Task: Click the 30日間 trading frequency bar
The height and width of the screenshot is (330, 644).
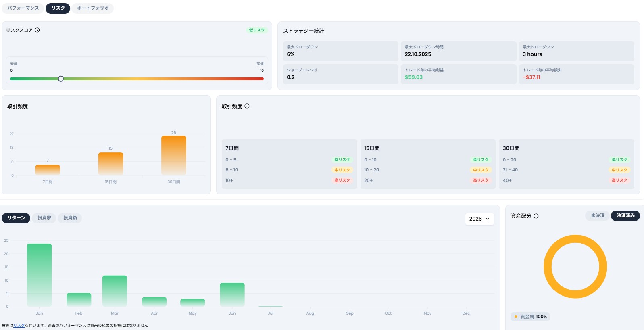Action: (174, 155)
